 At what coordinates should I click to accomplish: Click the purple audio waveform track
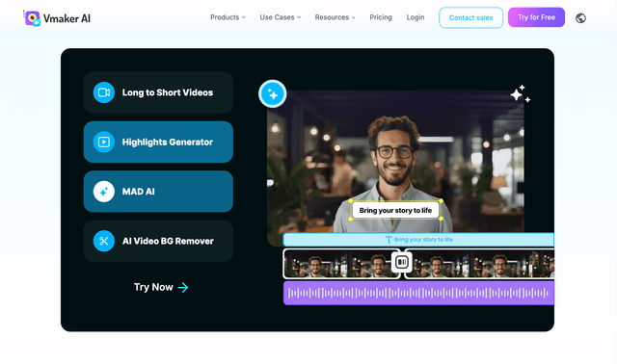tap(418, 293)
